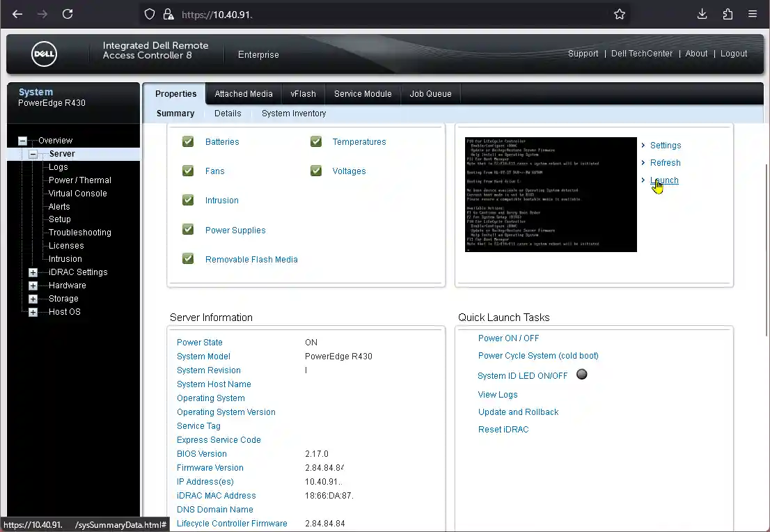Select Troubleshooting in the sidebar tree
Screen dimensions: 770x532
pos(80,233)
